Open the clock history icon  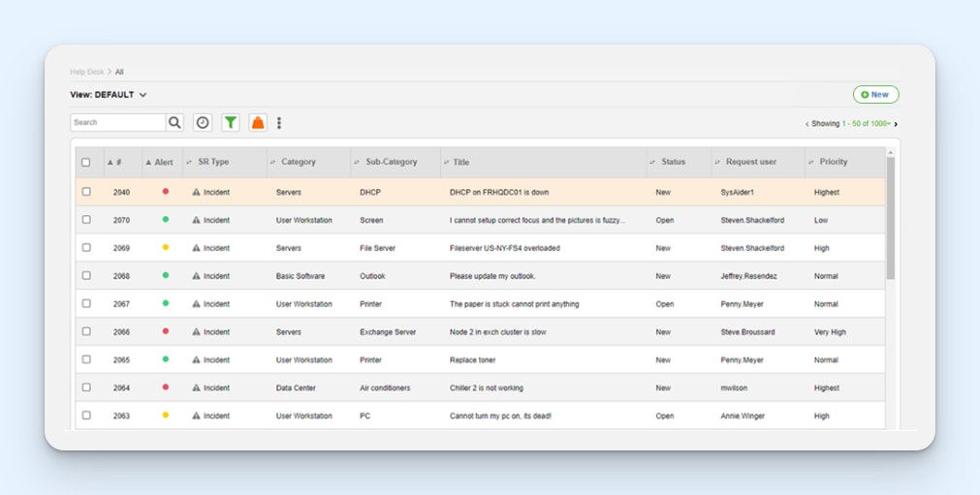(x=203, y=123)
